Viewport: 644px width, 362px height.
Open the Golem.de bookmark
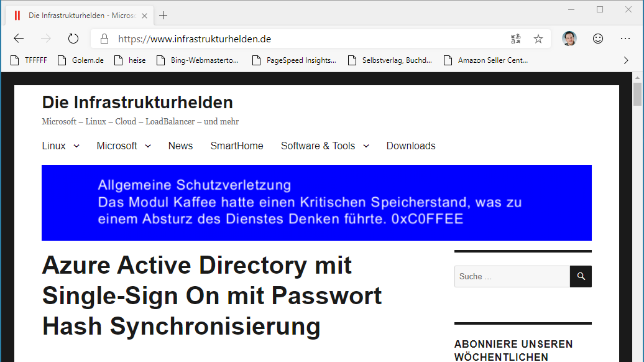[x=81, y=60]
